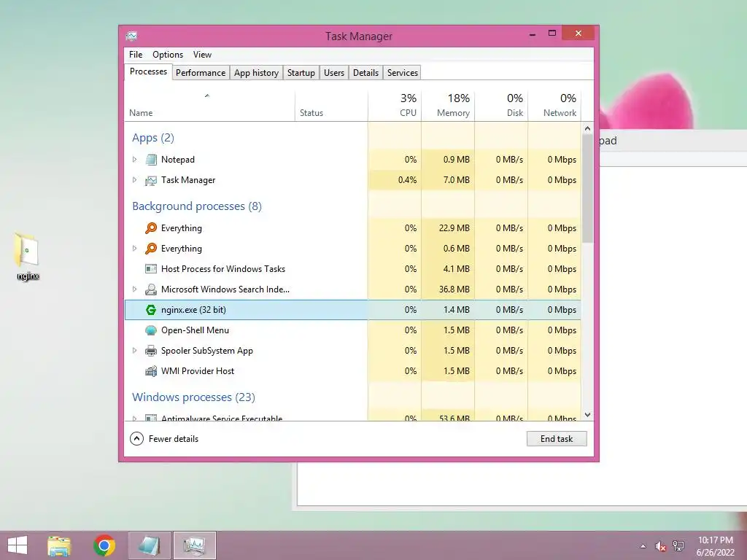Sort by the Name column header
The width and height of the screenshot is (747, 560).
[209, 105]
